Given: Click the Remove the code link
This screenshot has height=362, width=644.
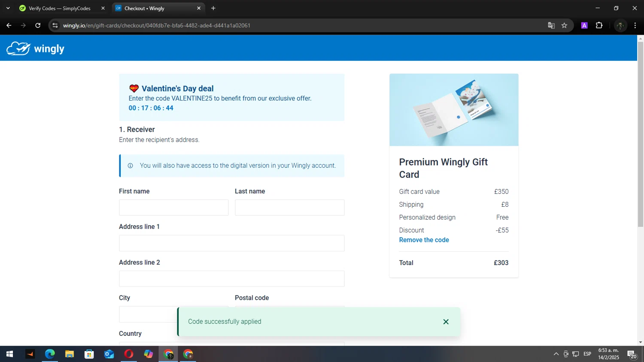Looking at the screenshot, I should (424, 240).
